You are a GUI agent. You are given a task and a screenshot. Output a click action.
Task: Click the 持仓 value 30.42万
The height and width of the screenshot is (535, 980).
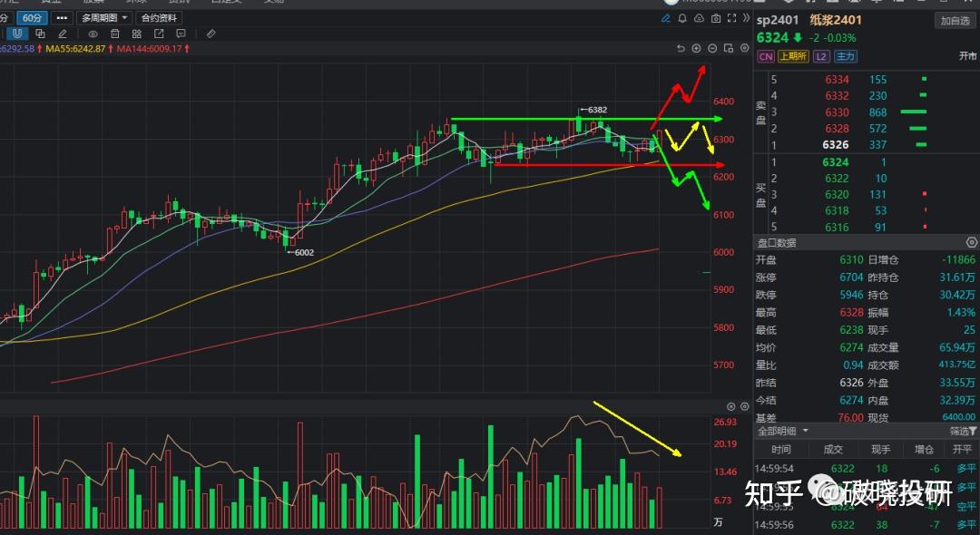click(x=957, y=295)
